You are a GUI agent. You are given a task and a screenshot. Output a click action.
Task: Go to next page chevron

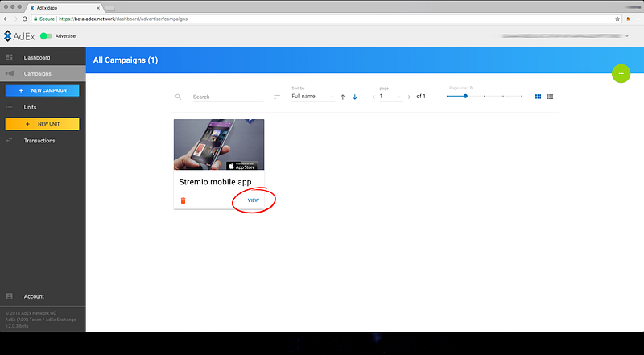(409, 97)
